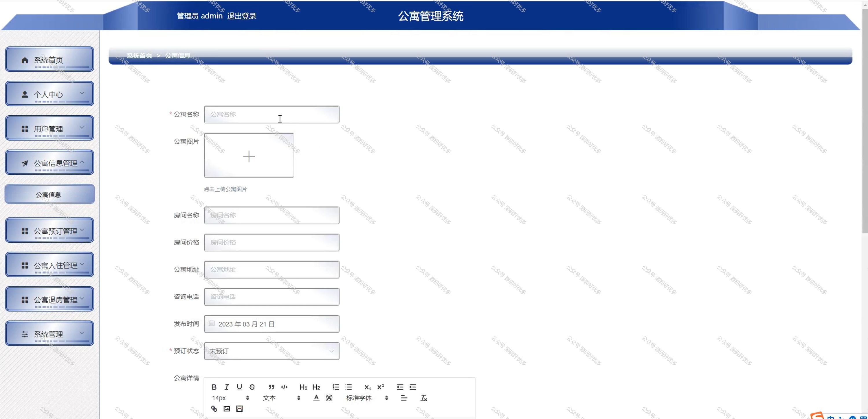The image size is (868, 419).
Task: Open the 公寓退房管理 sidebar menu
Action: pos(49,299)
